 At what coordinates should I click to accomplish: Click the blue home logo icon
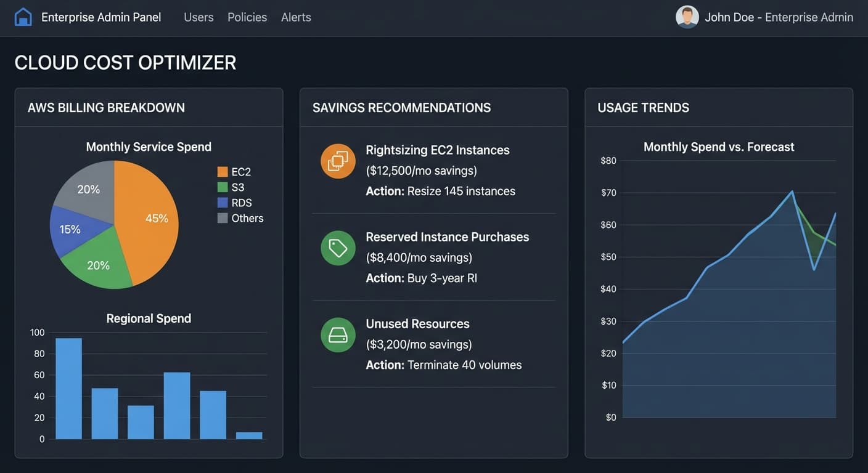[23, 17]
